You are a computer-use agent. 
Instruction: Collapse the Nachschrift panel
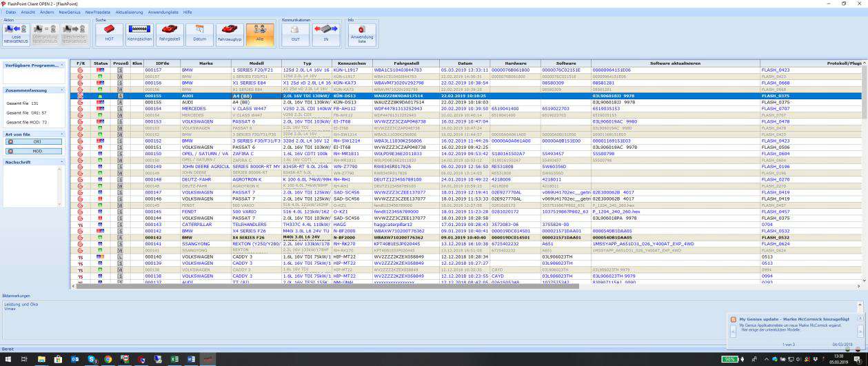pyautogui.click(x=62, y=161)
